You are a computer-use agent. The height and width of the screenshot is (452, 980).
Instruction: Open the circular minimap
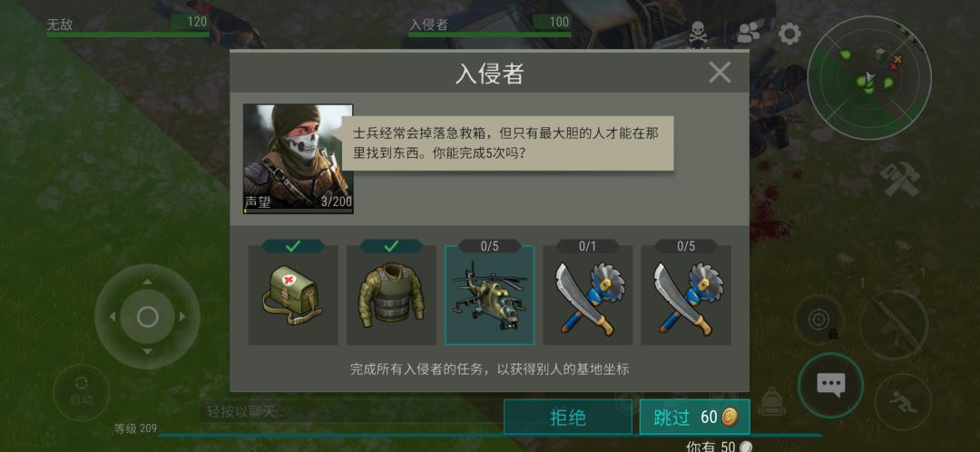click(868, 77)
